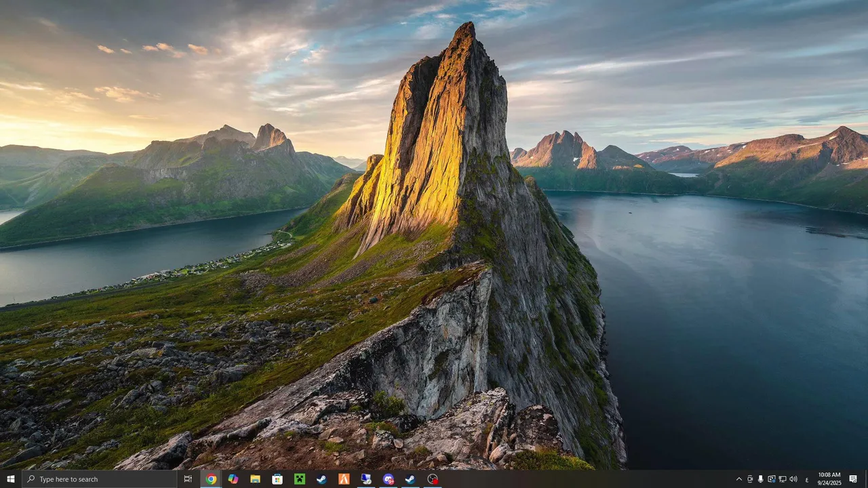This screenshot has height=488, width=868.
Task: Open the round icon with the red dot on taskbar
Action: tap(433, 479)
